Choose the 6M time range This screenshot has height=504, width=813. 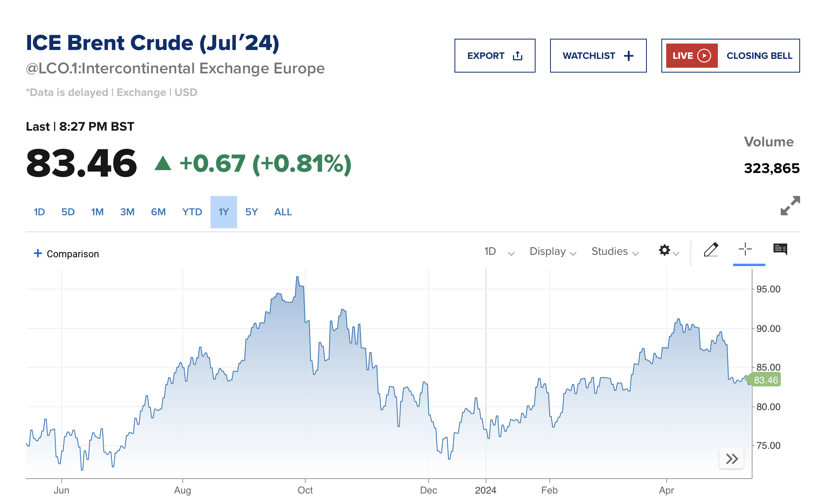click(x=158, y=212)
